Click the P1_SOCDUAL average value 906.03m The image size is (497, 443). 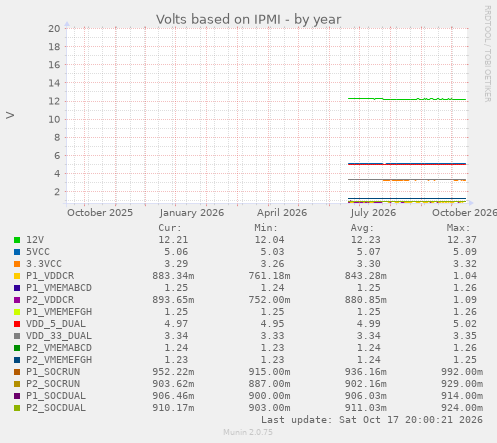[x=366, y=396]
